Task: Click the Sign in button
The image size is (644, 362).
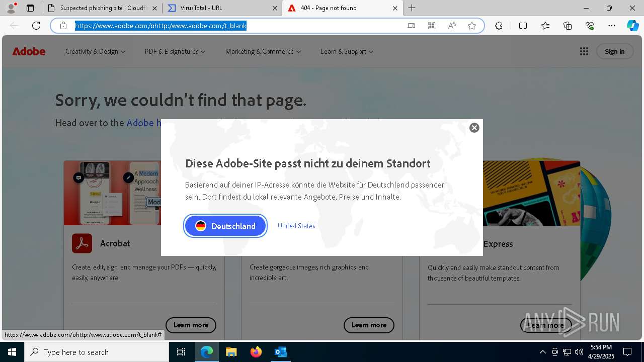Action: pos(615,51)
